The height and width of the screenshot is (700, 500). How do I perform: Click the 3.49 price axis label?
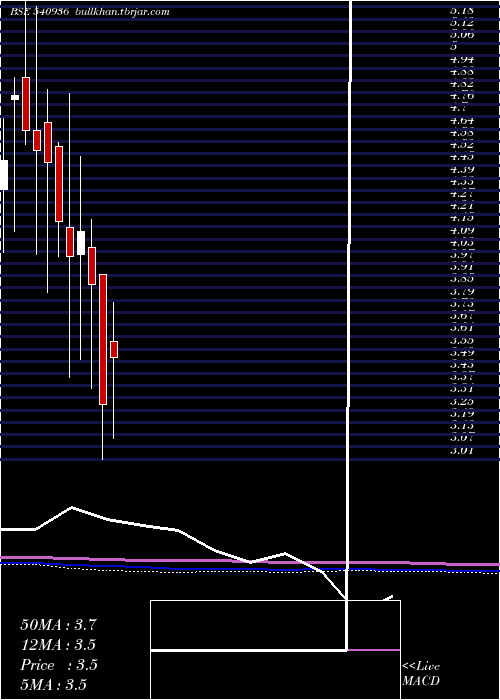pyautogui.click(x=462, y=353)
